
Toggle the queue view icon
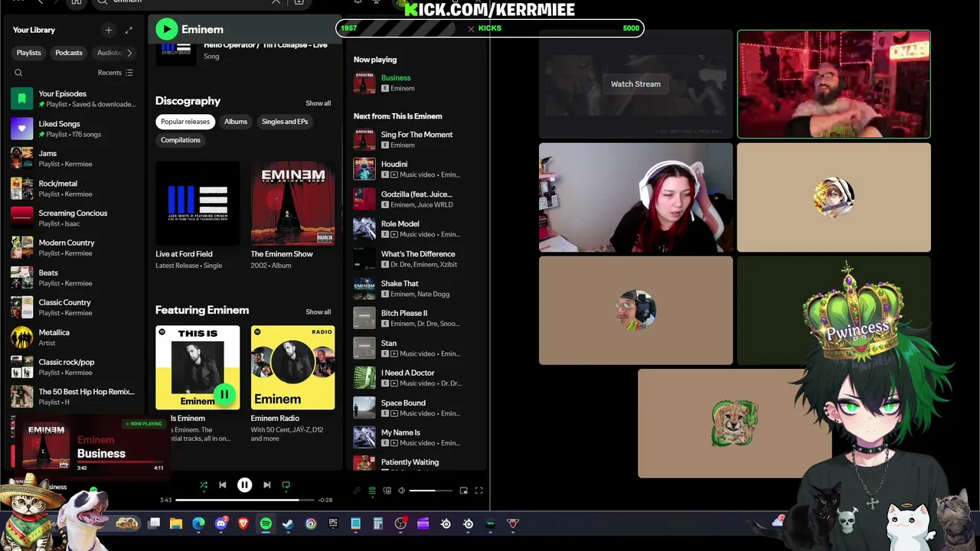tap(372, 491)
